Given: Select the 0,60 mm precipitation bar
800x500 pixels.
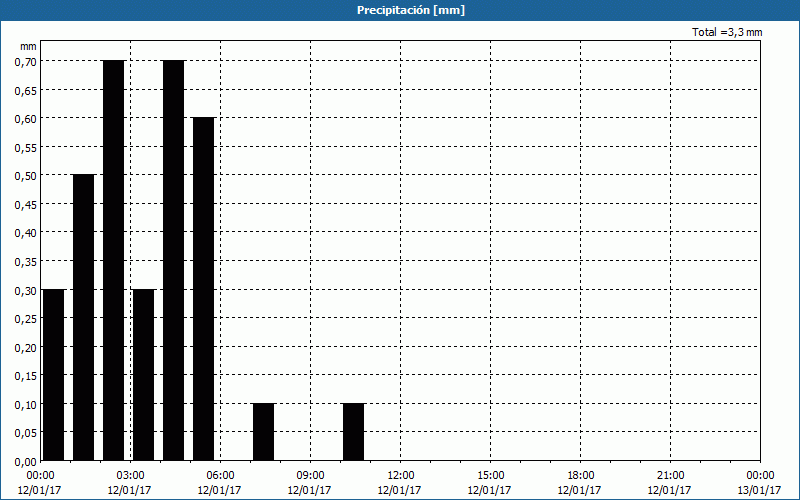Looking at the screenshot, I should point(204,289).
